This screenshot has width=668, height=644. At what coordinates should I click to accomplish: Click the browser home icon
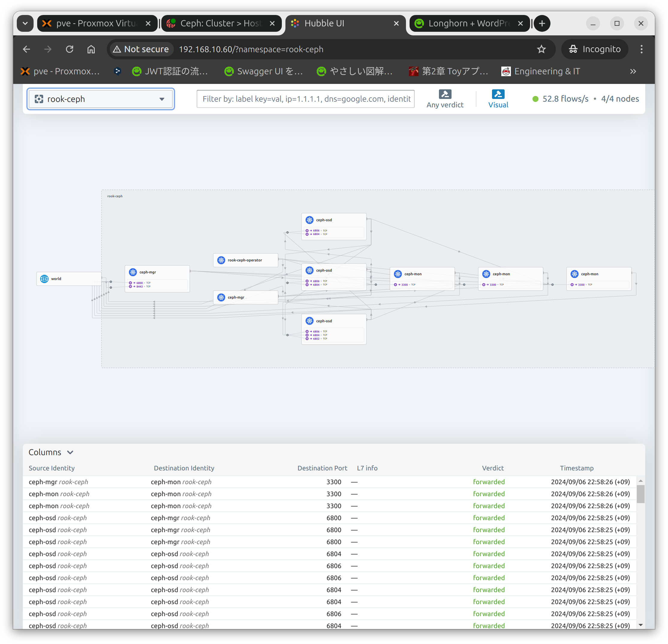(91, 49)
